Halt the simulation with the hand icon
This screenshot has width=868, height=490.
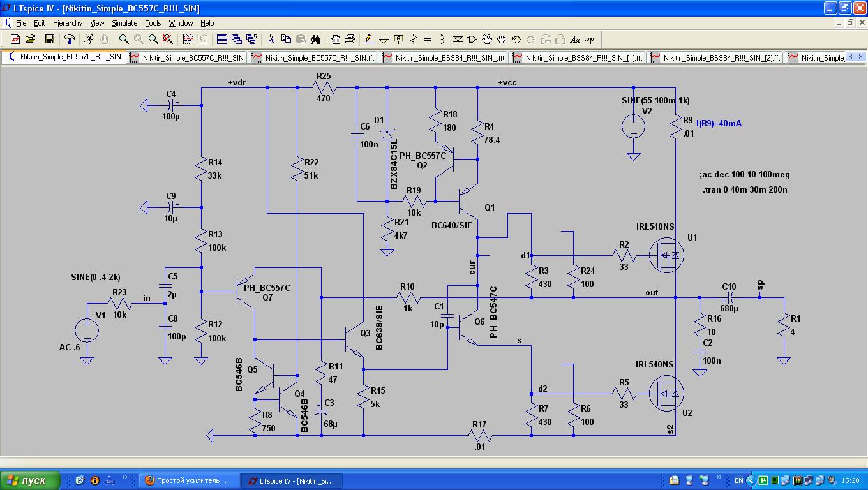104,40
